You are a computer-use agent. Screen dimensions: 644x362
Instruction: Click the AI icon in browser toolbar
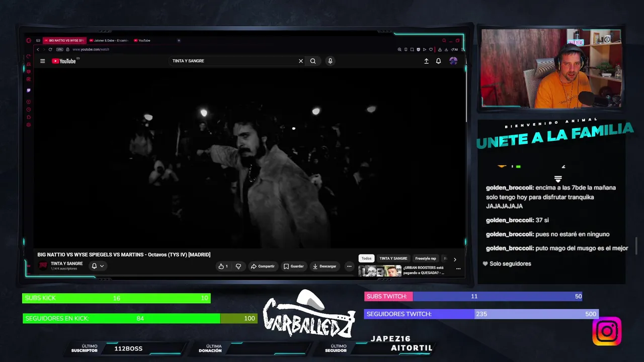454,49
